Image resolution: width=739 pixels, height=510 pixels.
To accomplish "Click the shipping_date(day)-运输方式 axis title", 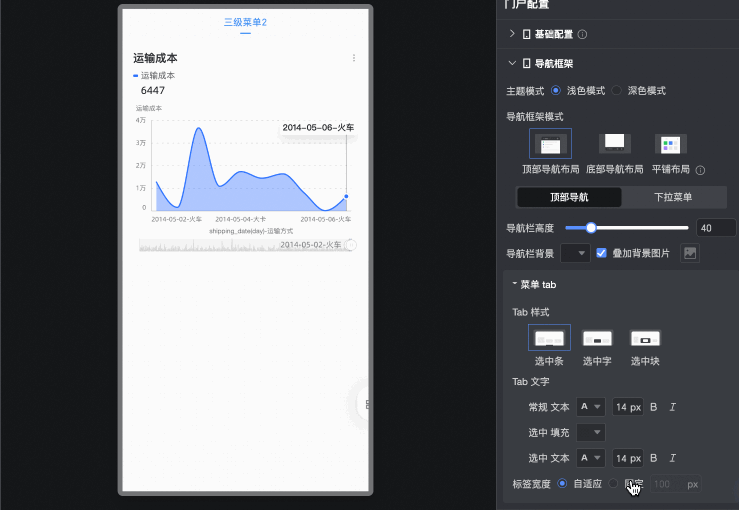I will tap(251, 231).
